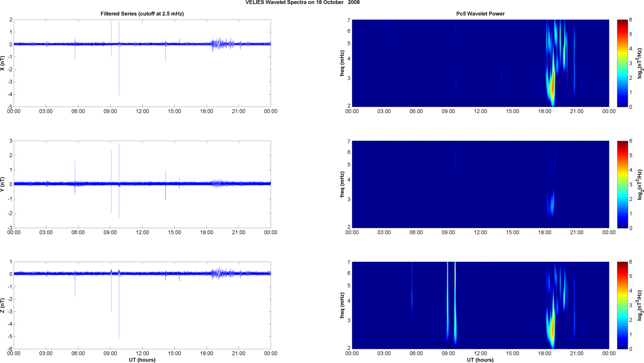Click the 'Y (nT)' axis label
Screen dimensions: 644x363
3,184
